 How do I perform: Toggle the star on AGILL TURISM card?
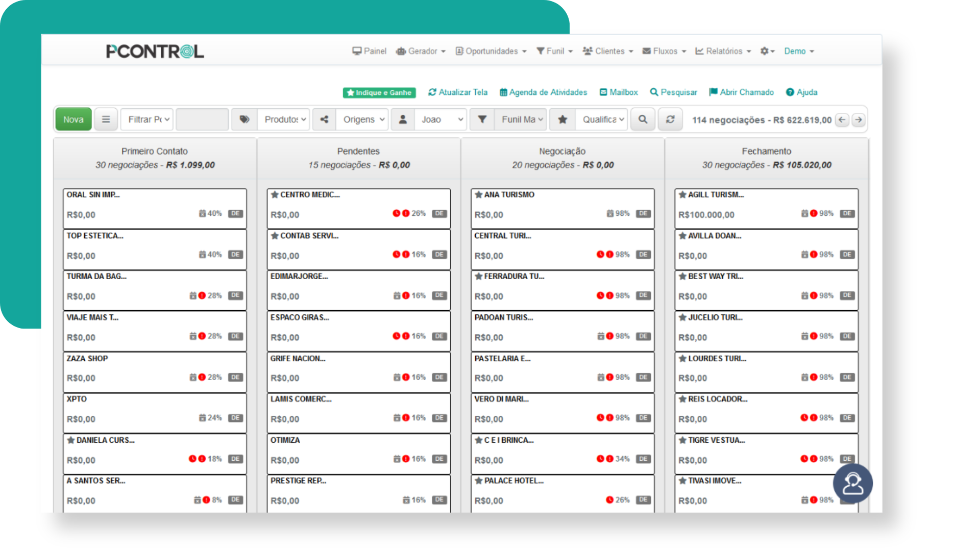682,194
